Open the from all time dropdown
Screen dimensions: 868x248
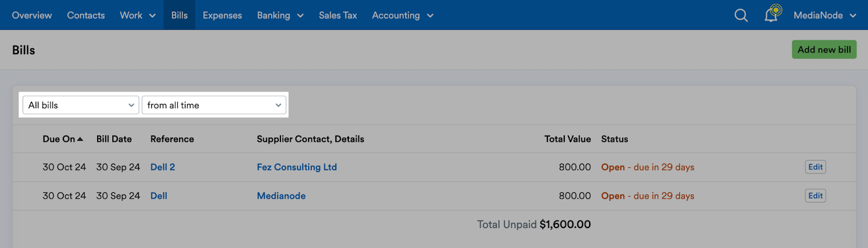[x=214, y=105]
